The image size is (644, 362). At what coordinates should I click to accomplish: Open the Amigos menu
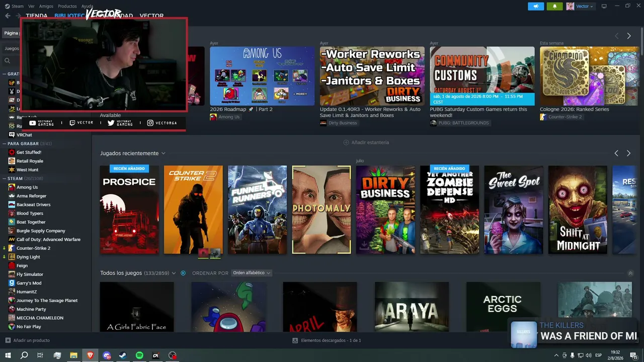coord(46,6)
